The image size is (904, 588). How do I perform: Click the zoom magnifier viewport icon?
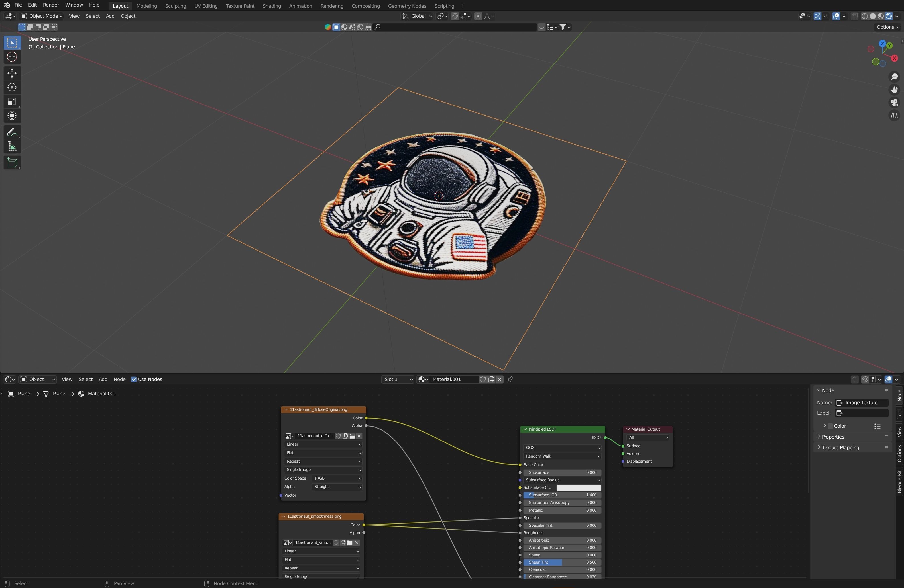pyautogui.click(x=894, y=77)
